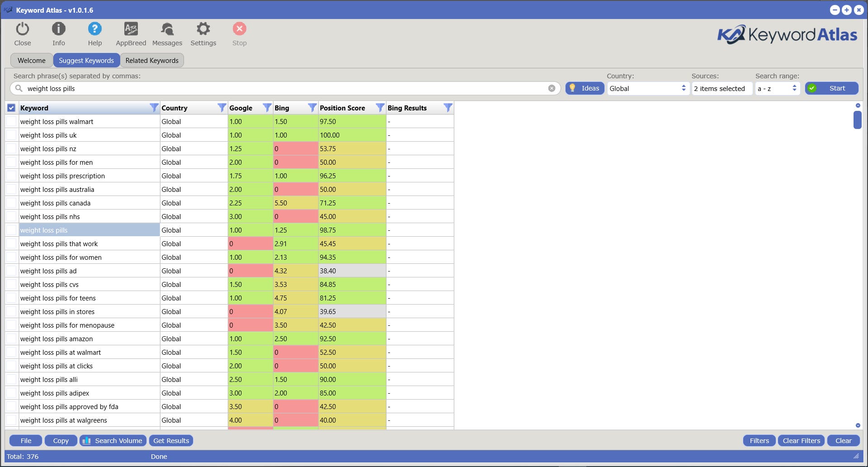Click the KeywordAtlas logo
868x467 pixels.
coord(787,34)
